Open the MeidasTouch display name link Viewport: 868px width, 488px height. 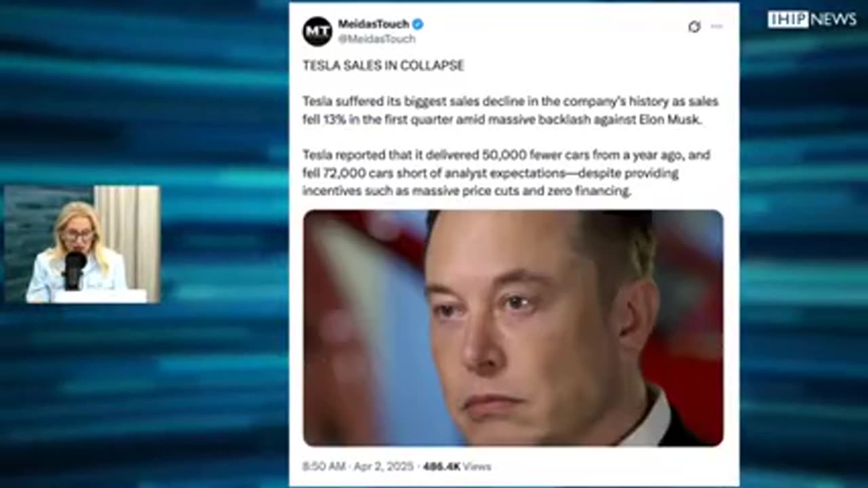coord(374,24)
